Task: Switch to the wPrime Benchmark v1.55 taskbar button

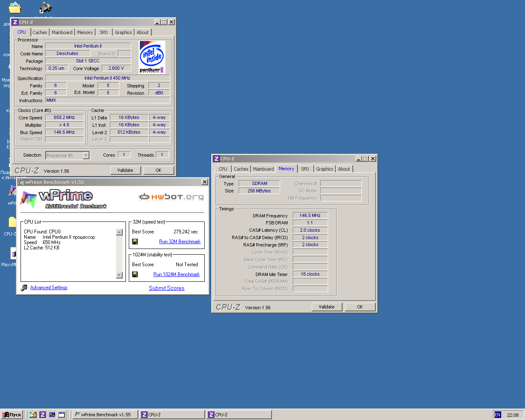Action: point(105,415)
